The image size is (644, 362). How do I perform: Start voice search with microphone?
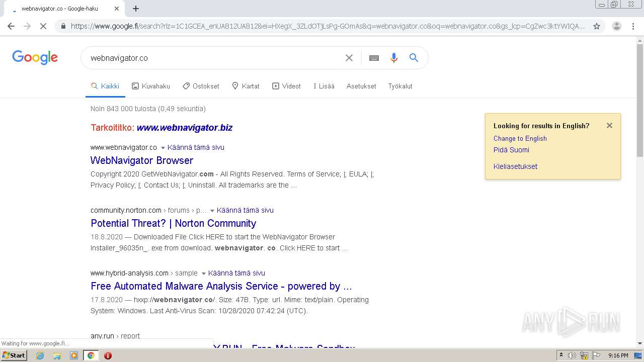tap(394, 58)
